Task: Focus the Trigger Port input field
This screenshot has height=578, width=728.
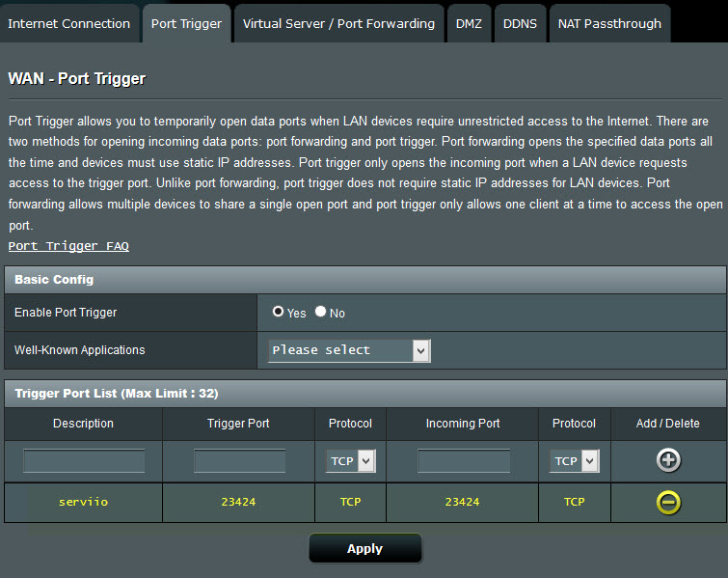Action: (239, 461)
